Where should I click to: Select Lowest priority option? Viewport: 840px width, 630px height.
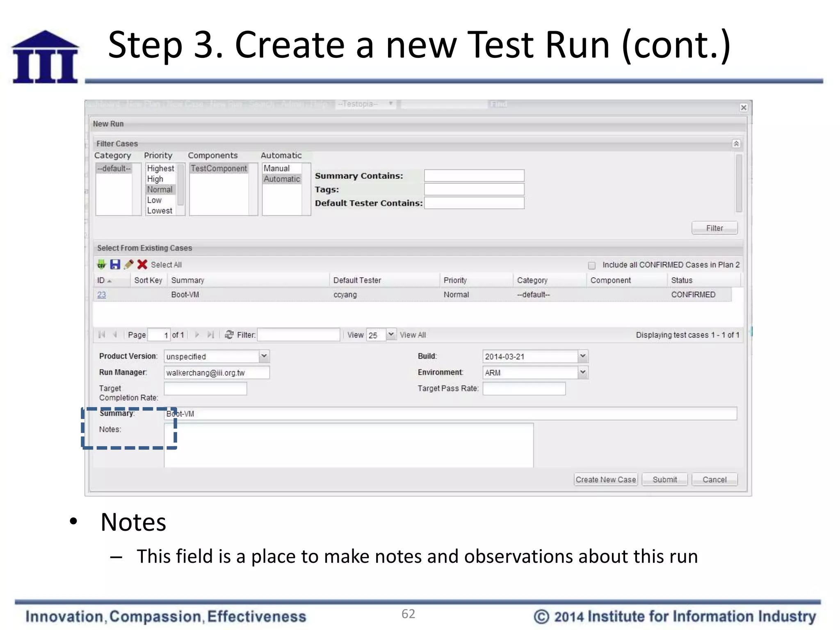pyautogui.click(x=161, y=211)
